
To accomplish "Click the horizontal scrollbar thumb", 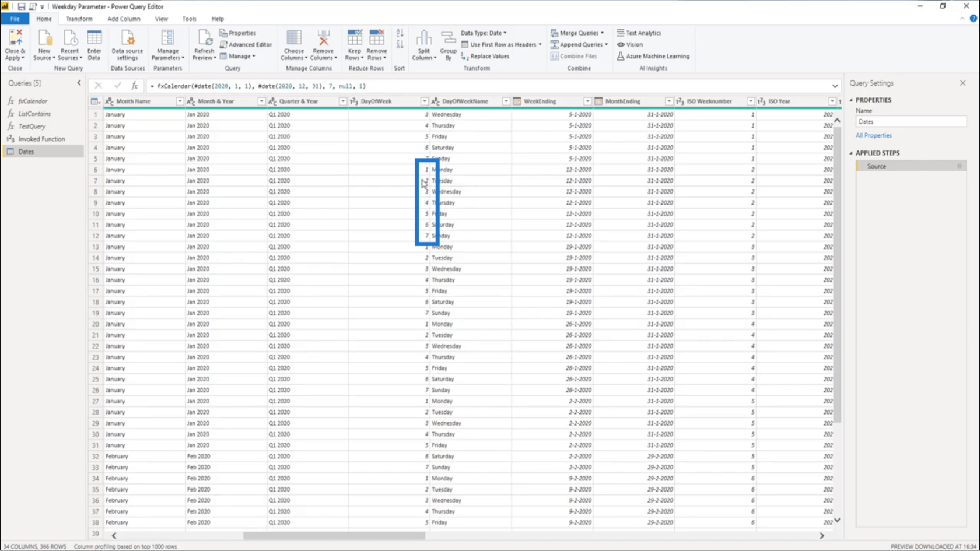I will point(334,535).
